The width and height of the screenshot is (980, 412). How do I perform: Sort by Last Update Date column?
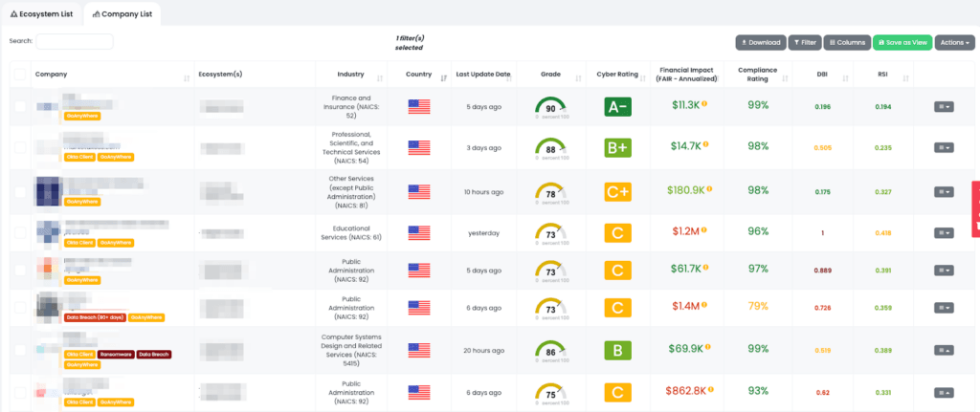[511, 78]
